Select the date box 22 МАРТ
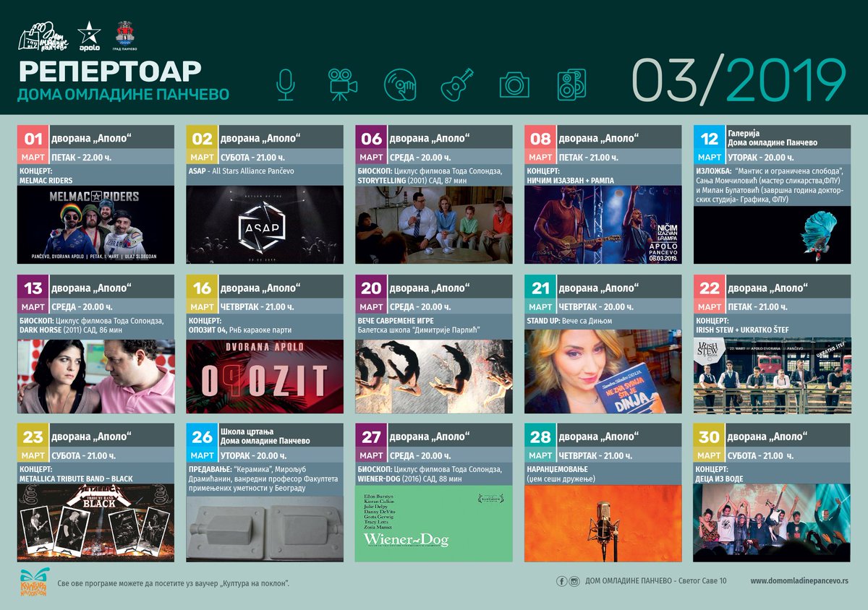868x610 pixels. tap(710, 294)
